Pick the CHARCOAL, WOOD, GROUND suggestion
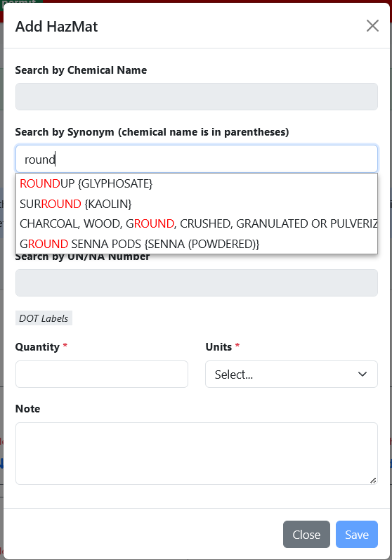The width and height of the screenshot is (392, 560). coord(197,223)
